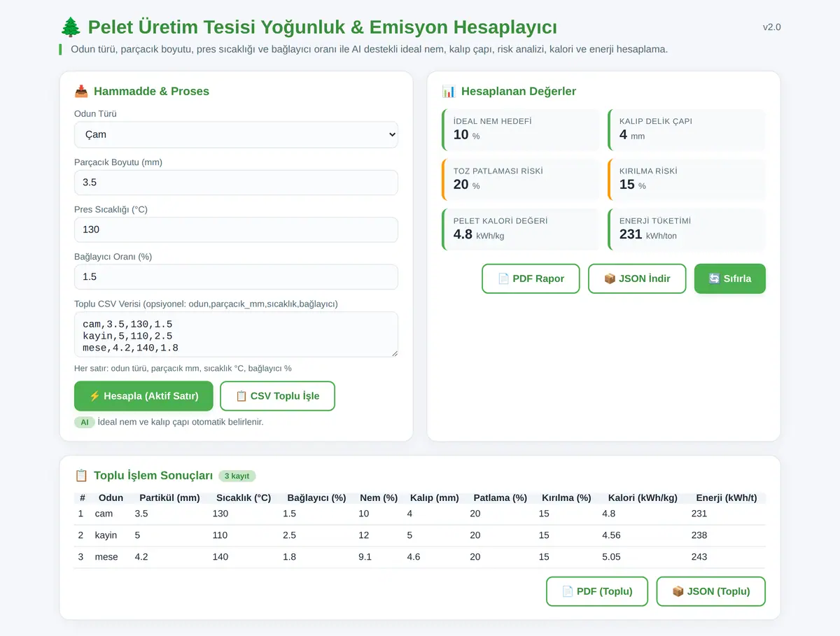Screen dimensions: 840x636
Task: Click the İdeal Nem Hedefi card
Action: 521,129
